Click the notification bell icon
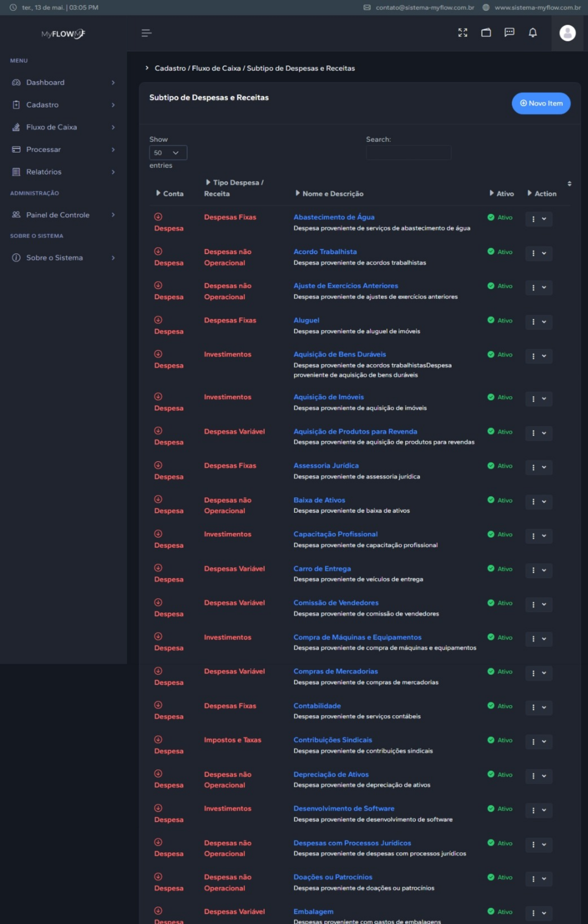Screen dimensions: 588x924 coord(532,33)
